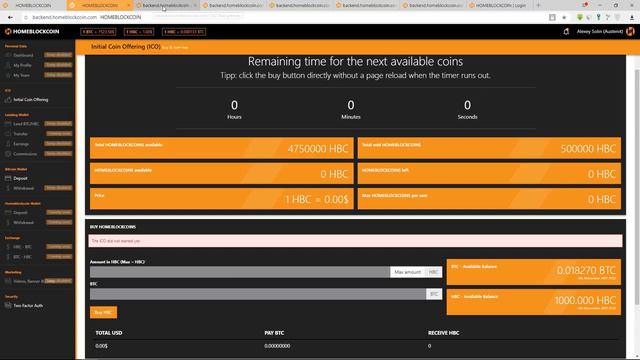Click the Lend BTC/HBC icon
The width and height of the screenshot is (640, 360).
click(x=8, y=124)
